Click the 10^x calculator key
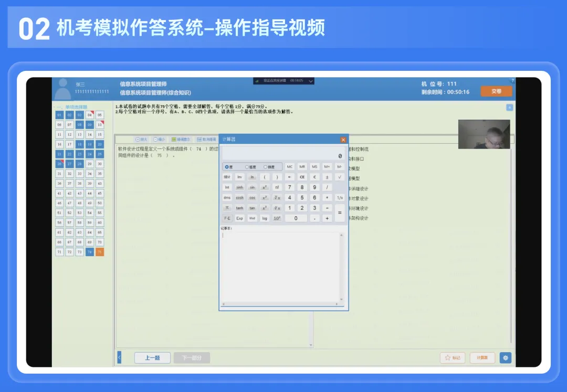Screen dimensions: 567x392 (277, 218)
